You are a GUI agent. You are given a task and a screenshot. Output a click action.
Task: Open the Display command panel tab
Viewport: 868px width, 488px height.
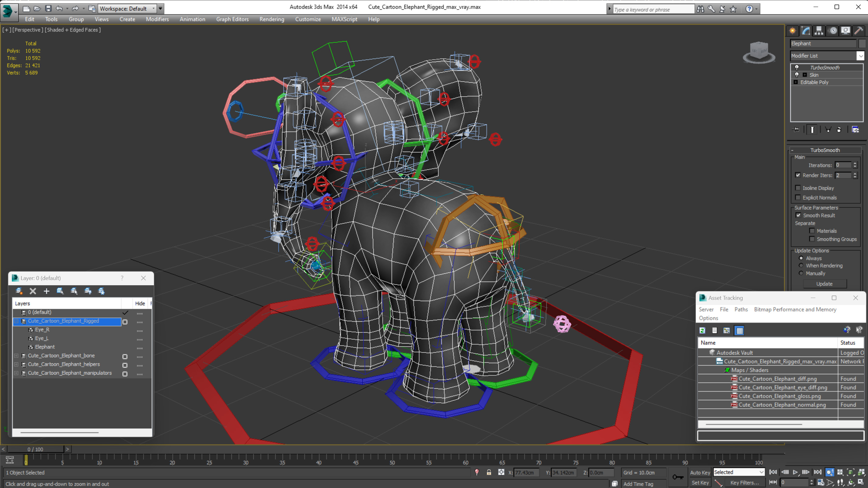(x=845, y=31)
